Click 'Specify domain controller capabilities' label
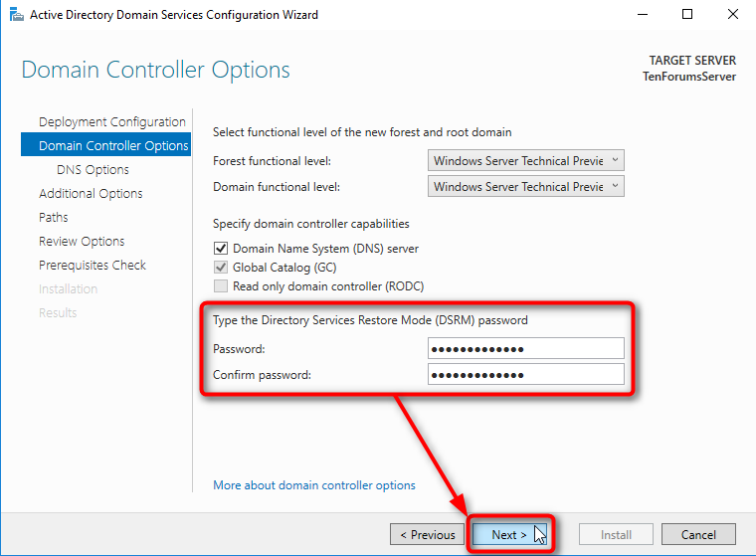Viewport: 756px width, 556px height. point(311,224)
